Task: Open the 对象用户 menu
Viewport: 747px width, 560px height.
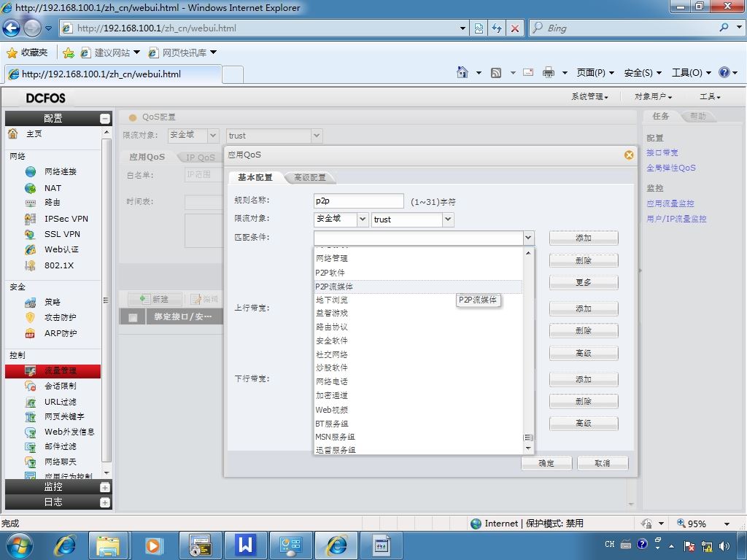Action: (653, 97)
